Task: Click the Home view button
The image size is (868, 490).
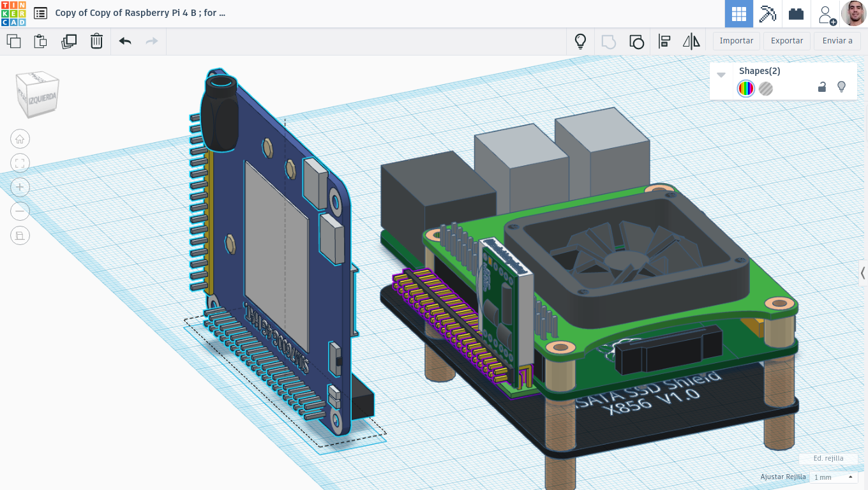Action: (20, 139)
